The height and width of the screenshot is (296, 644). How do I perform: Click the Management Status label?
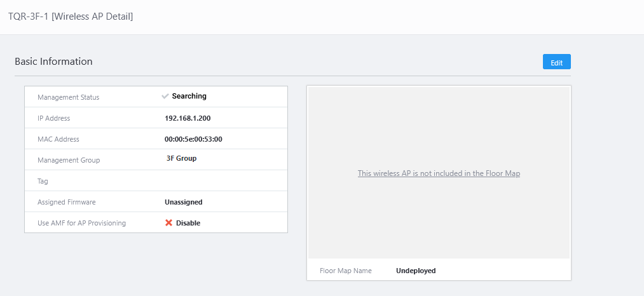click(69, 97)
